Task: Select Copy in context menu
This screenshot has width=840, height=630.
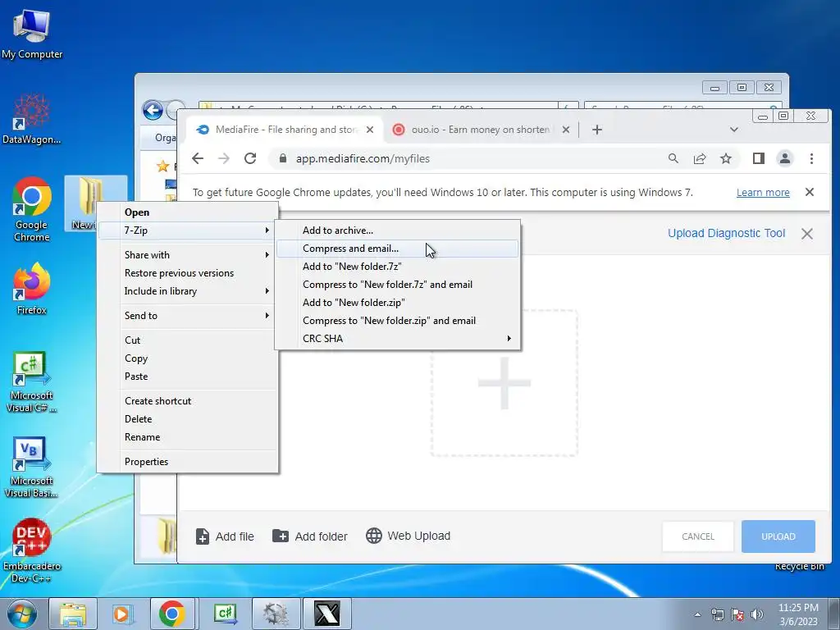Action: click(188, 358)
